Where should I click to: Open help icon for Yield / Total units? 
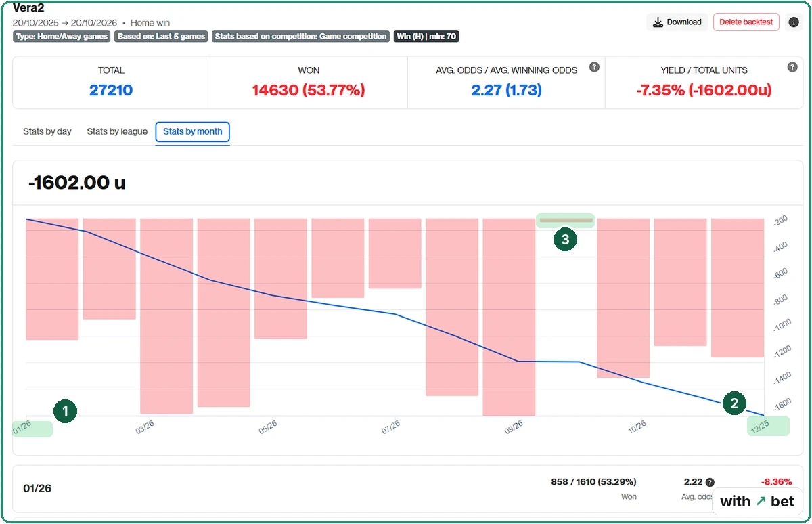792,67
